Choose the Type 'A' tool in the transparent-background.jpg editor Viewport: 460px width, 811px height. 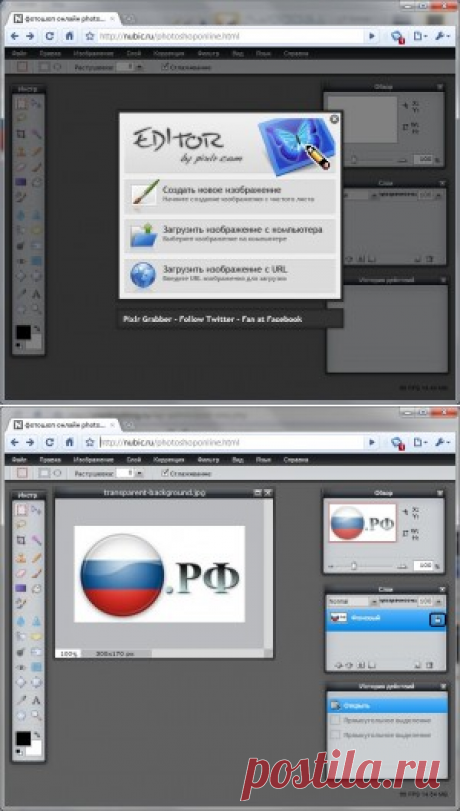tap(36, 700)
